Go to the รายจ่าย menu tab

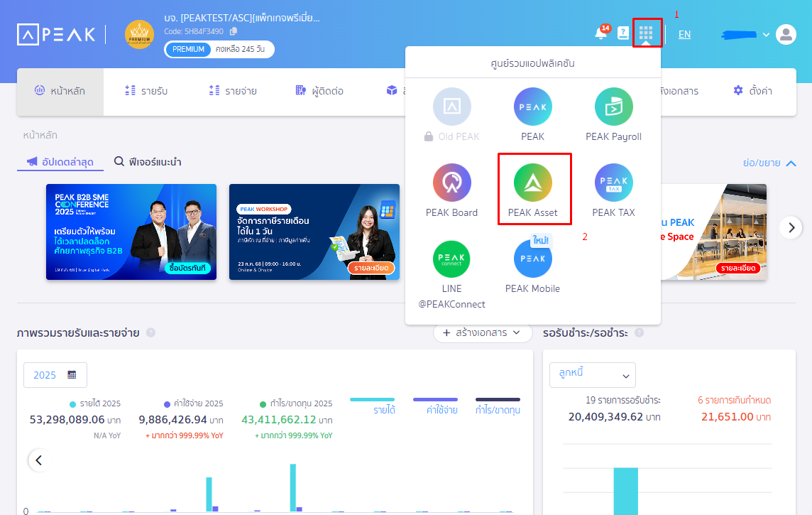(x=233, y=91)
